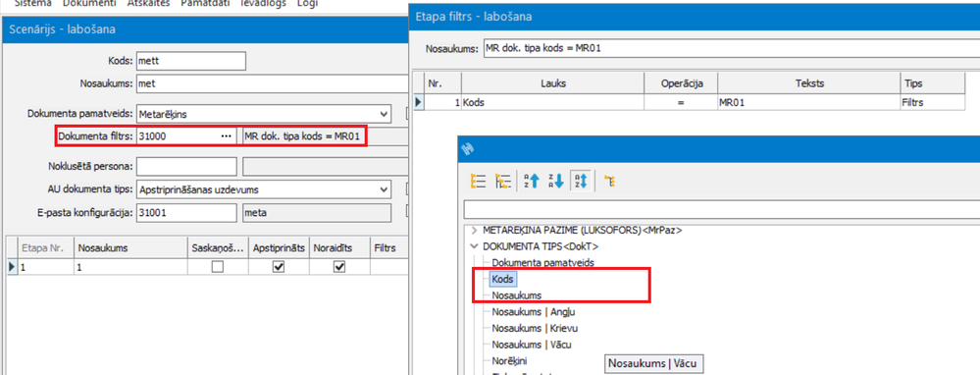The width and height of the screenshot is (980, 375).
Task: Select Norēķini tree item
Action: (510, 360)
